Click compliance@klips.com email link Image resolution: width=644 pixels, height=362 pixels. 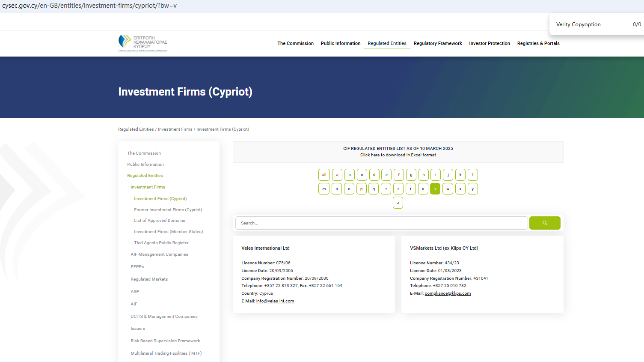click(x=448, y=293)
